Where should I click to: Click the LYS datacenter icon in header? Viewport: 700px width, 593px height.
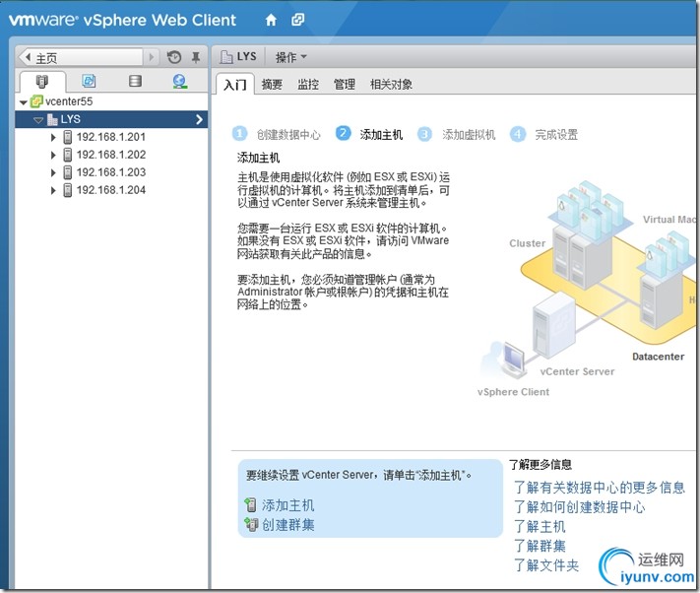pos(226,57)
